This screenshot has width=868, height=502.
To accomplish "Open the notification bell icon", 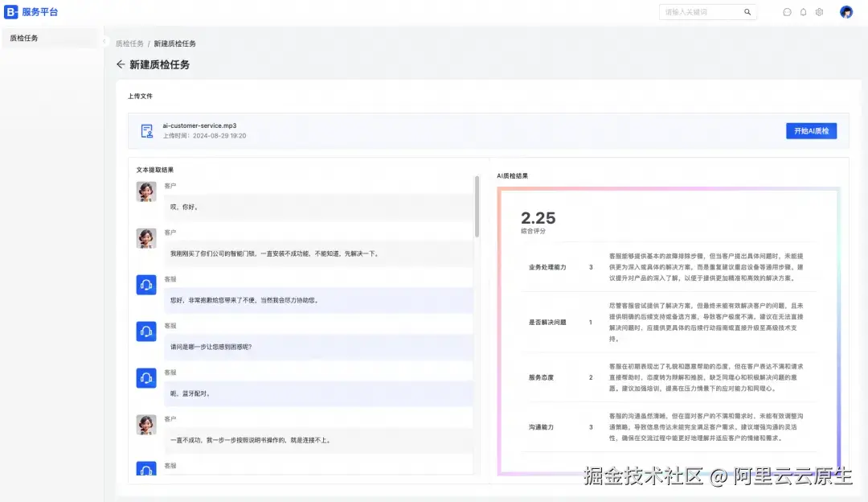I will 803,12.
